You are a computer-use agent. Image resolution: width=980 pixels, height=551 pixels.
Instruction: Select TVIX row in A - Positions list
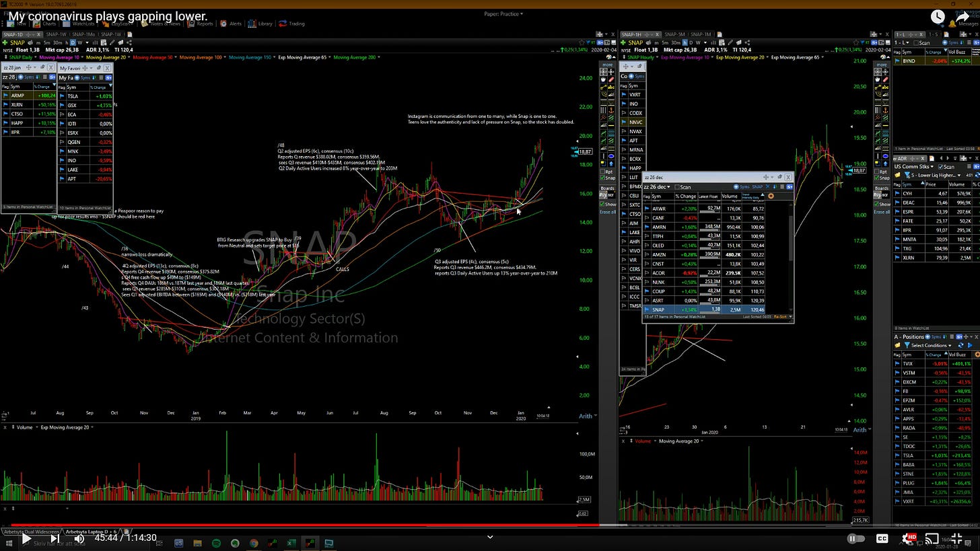[x=934, y=363]
